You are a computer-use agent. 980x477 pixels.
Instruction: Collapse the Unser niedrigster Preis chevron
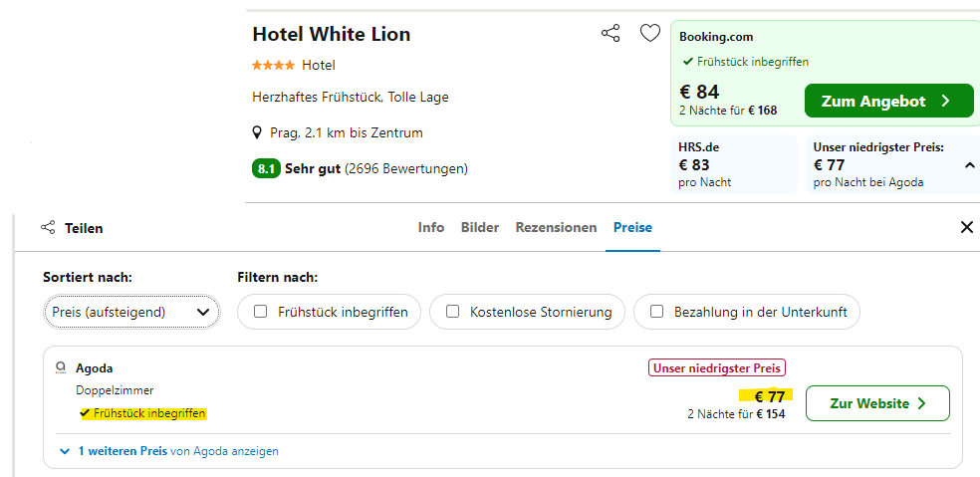(x=969, y=165)
